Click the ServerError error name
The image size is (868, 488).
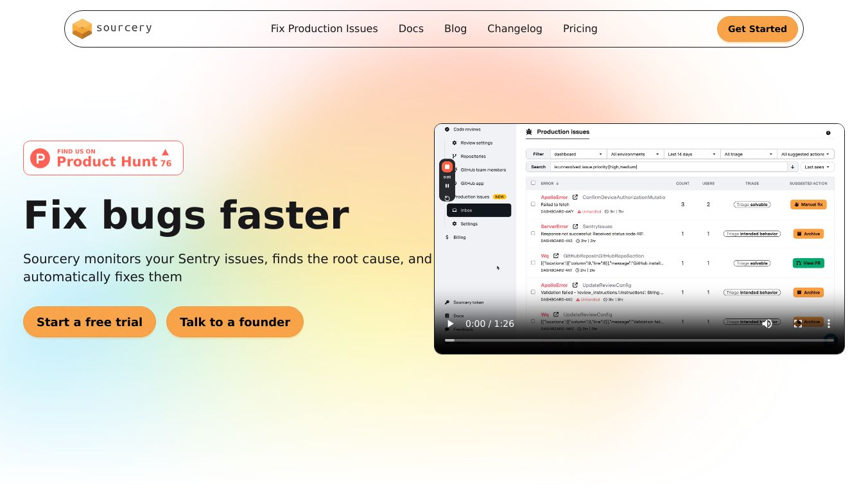point(554,227)
